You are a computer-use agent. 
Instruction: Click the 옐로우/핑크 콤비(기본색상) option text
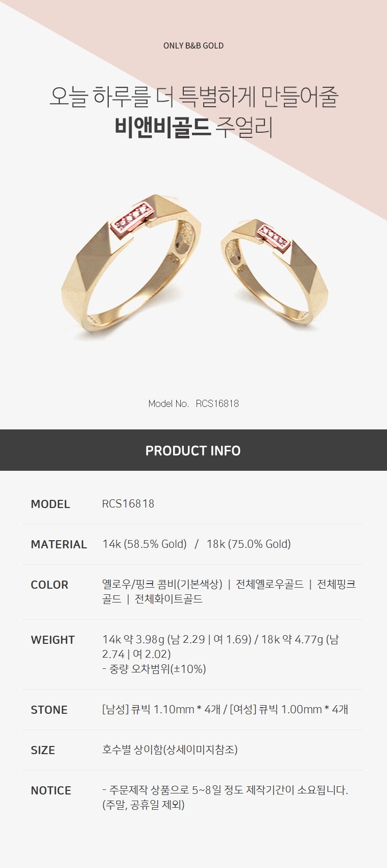tap(162, 584)
